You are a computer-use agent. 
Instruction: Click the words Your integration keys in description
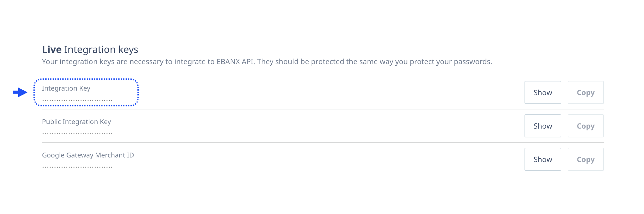point(78,62)
